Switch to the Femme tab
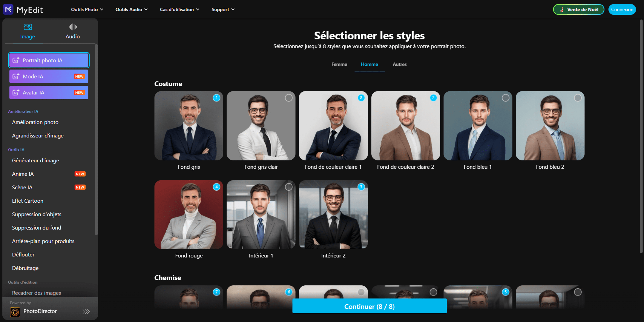 pyautogui.click(x=339, y=64)
